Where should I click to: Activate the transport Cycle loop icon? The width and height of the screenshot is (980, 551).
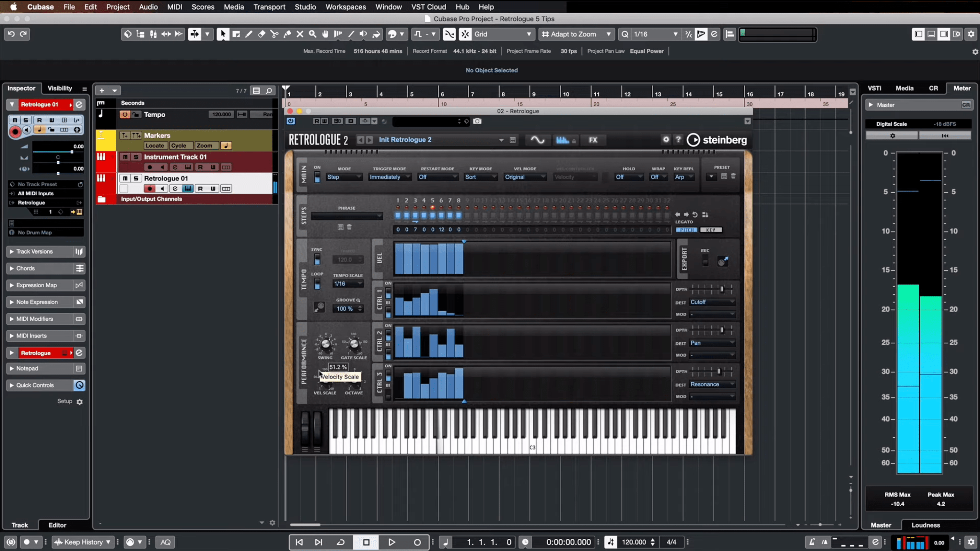click(341, 542)
